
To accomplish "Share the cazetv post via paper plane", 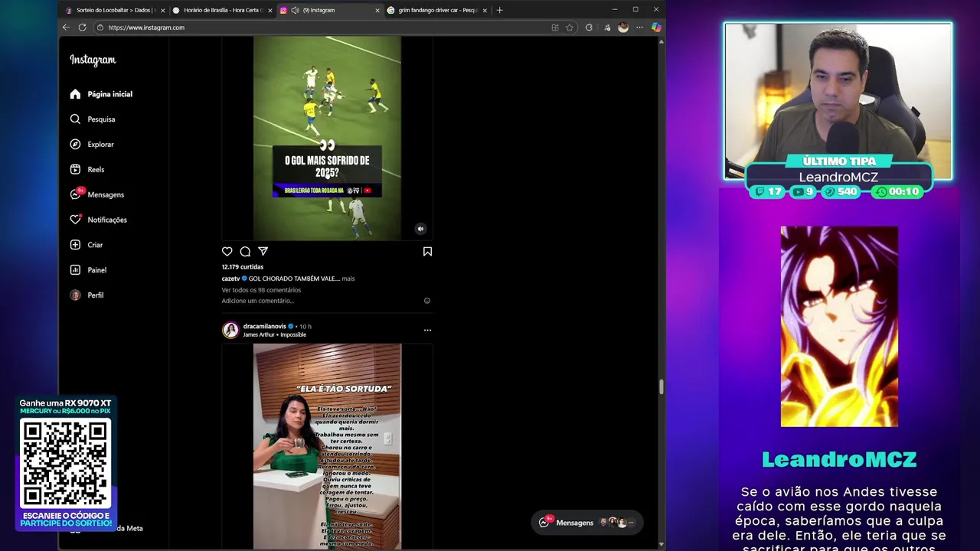I will click(x=263, y=251).
